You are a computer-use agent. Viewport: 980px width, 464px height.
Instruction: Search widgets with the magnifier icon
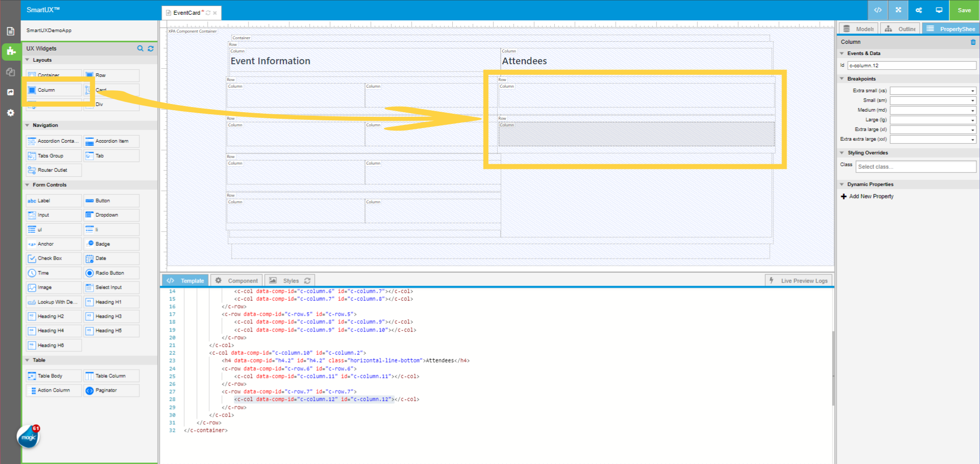140,48
